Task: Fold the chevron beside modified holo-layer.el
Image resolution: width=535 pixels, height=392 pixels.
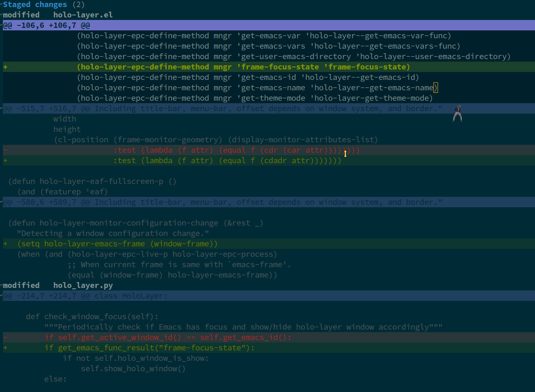Action: coord(2,15)
